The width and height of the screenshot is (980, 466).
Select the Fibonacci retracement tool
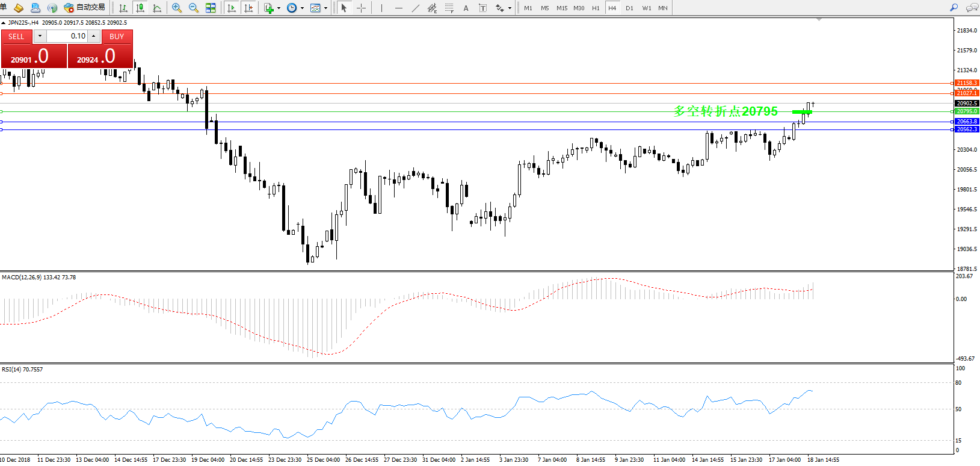(x=449, y=8)
